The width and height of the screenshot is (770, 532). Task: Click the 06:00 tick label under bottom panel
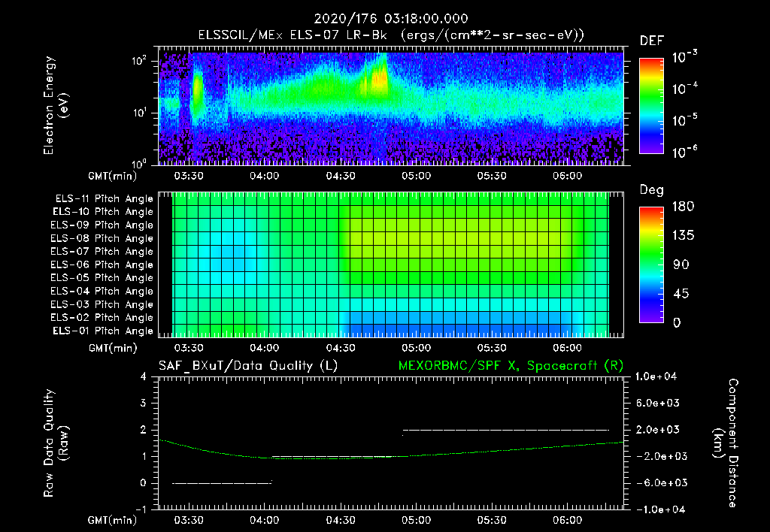[568, 520]
